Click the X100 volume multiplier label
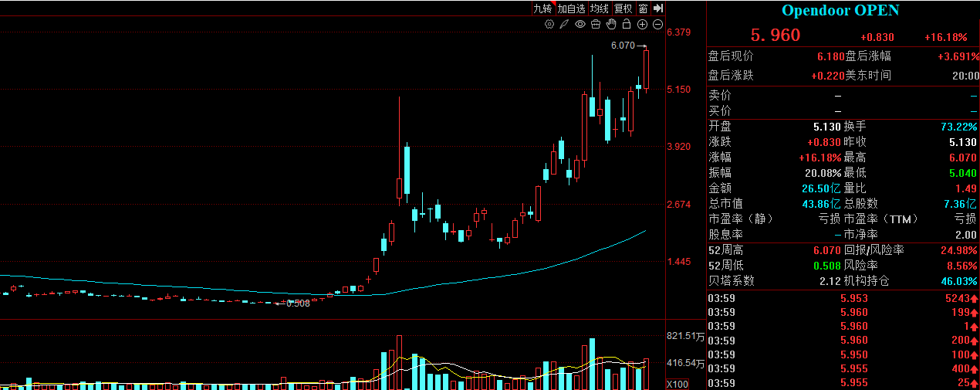Image resolution: width=980 pixels, height=390 pixels. [678, 384]
